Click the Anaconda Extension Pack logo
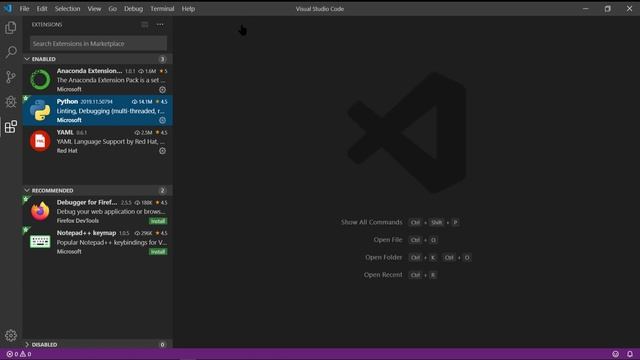This screenshot has width=640, height=360. [x=40, y=79]
